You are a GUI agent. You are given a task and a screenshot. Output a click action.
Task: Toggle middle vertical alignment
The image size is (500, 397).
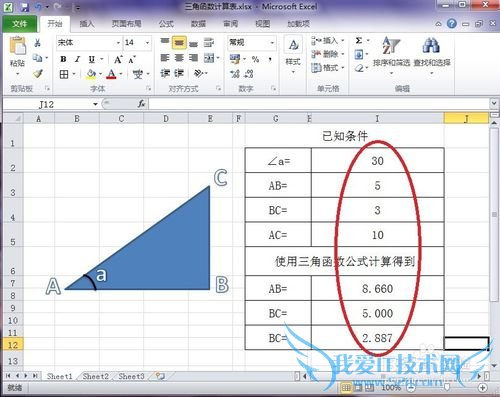[x=179, y=43]
